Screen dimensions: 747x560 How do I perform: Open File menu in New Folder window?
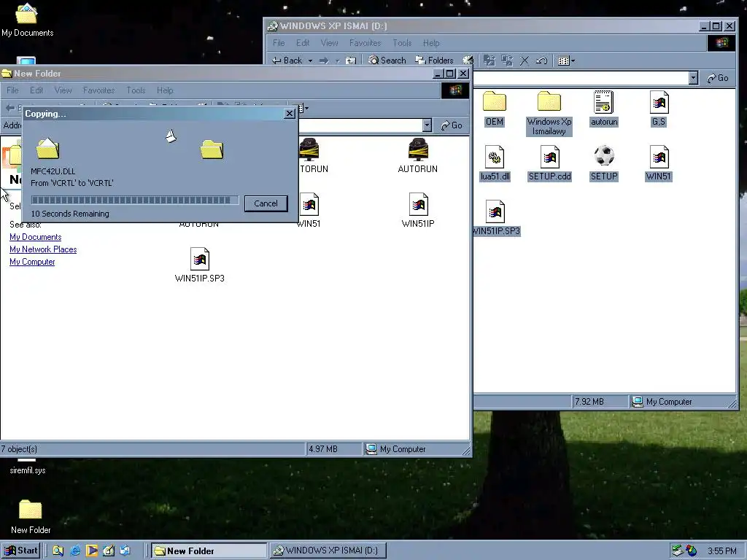tap(12, 90)
